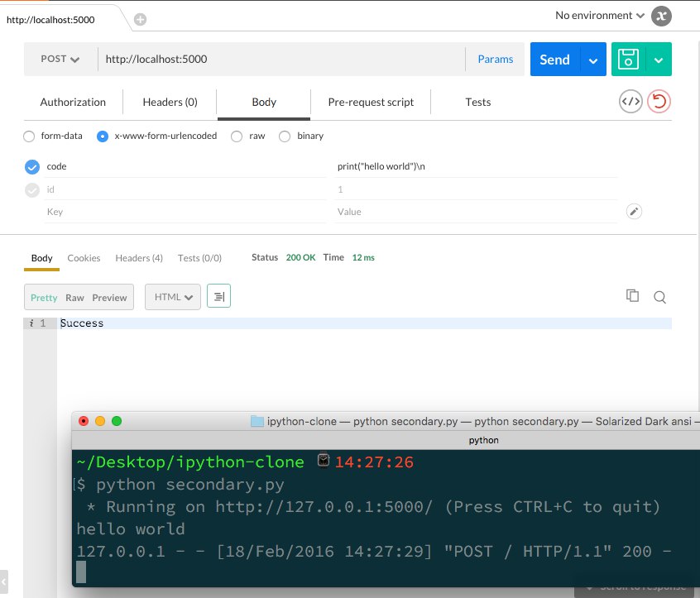Open the POST method dropdown
700x598 pixels.
pyautogui.click(x=60, y=59)
